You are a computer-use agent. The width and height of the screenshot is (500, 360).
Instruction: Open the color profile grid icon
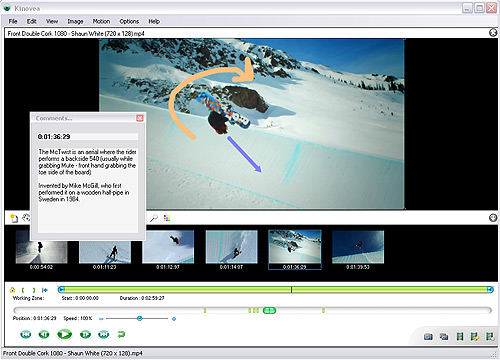point(167,218)
